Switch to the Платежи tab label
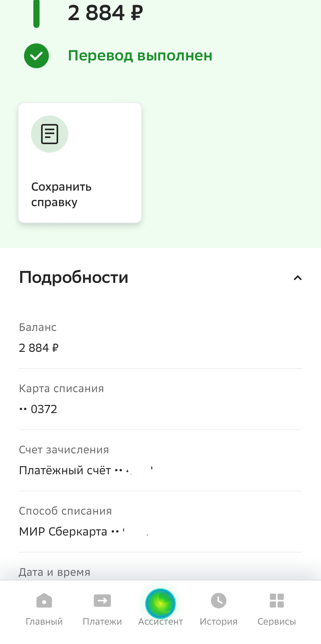The width and height of the screenshot is (321, 644). [x=102, y=622]
